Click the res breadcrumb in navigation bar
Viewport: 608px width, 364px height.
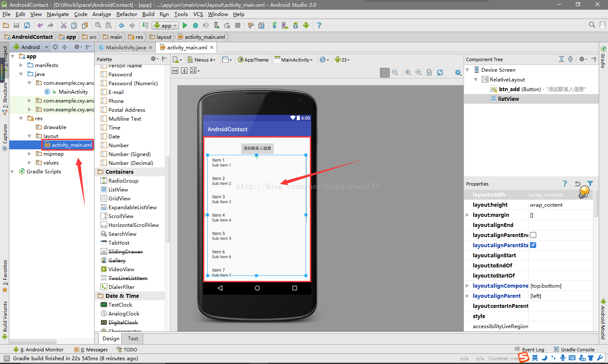pos(136,37)
